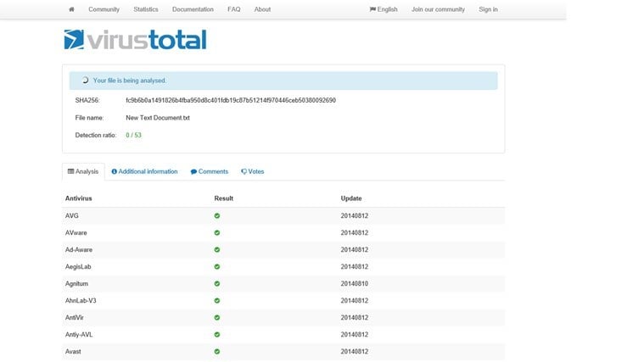This screenshot has width=644, height=362.
Task: Select the AVware antivirus name
Action: pyautogui.click(x=76, y=232)
